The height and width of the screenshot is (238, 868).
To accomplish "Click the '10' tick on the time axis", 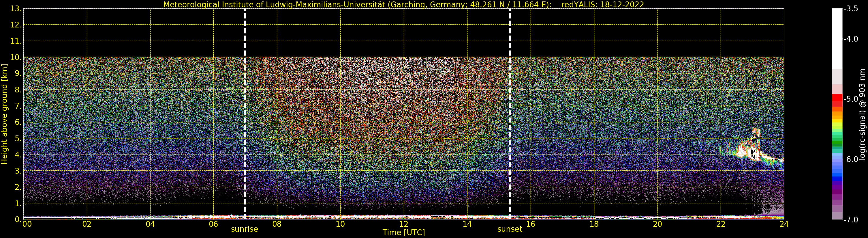I will [x=340, y=224].
